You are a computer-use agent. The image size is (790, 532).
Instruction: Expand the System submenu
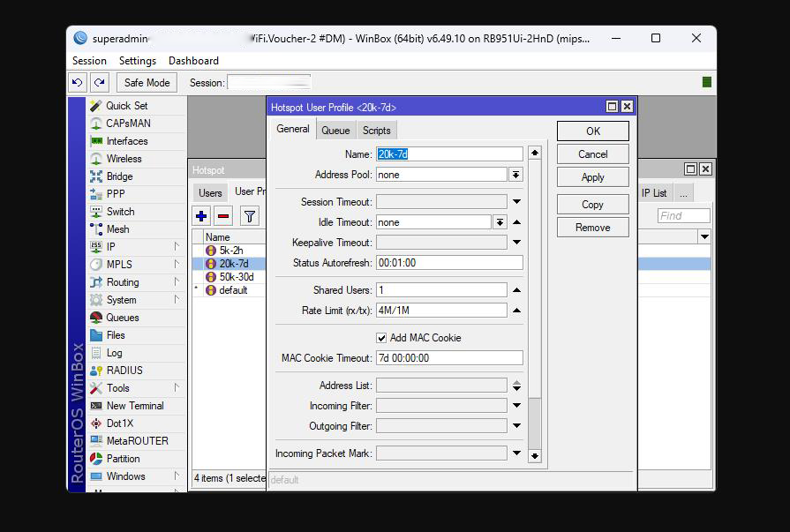(177, 299)
